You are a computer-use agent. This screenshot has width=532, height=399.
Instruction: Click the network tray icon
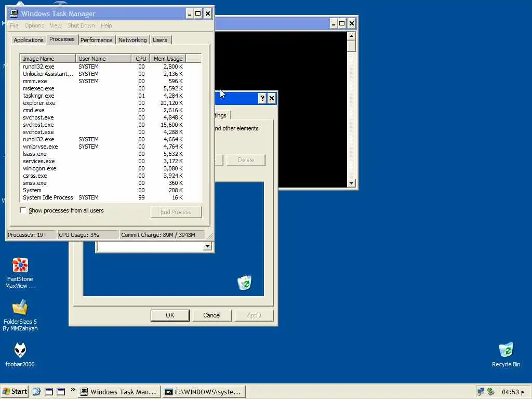pos(481,392)
